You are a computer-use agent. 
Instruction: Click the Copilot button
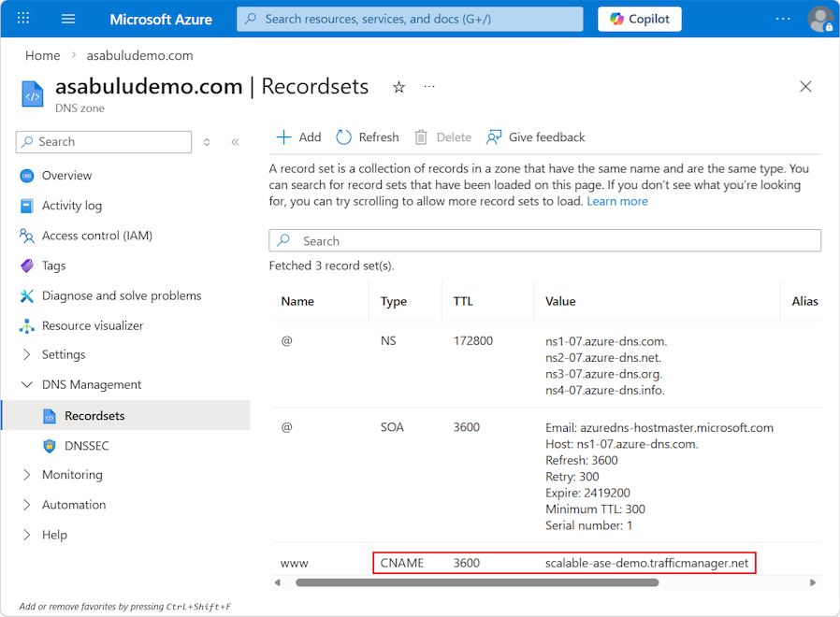[x=640, y=20]
